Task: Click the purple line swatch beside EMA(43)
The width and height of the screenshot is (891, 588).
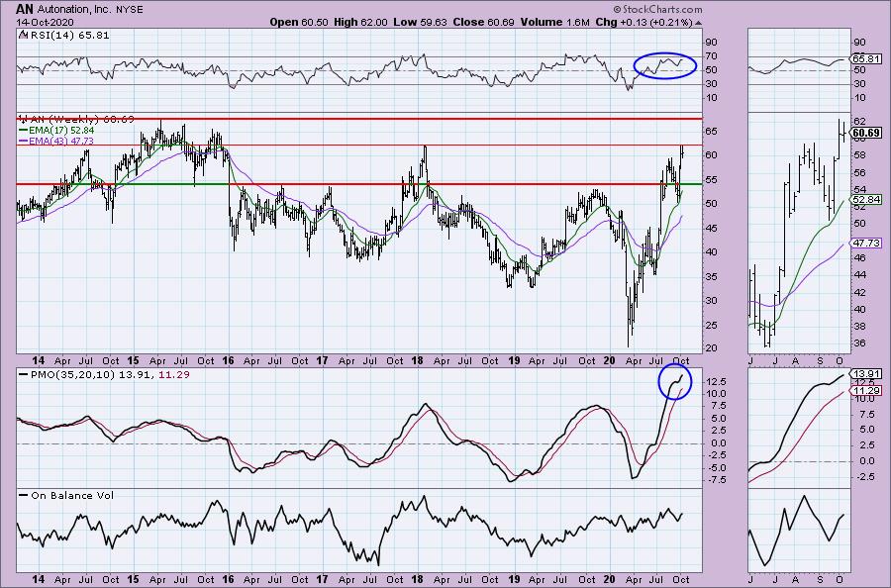Action: [24, 141]
